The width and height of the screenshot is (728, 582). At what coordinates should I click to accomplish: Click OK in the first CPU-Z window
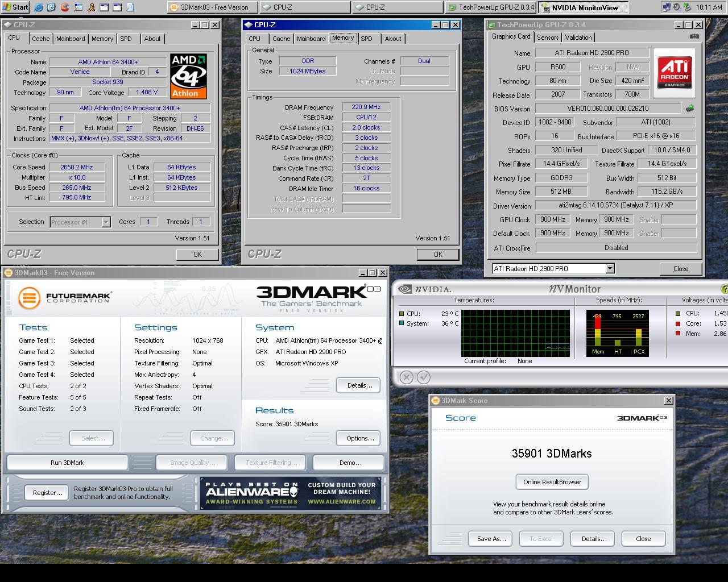197,254
